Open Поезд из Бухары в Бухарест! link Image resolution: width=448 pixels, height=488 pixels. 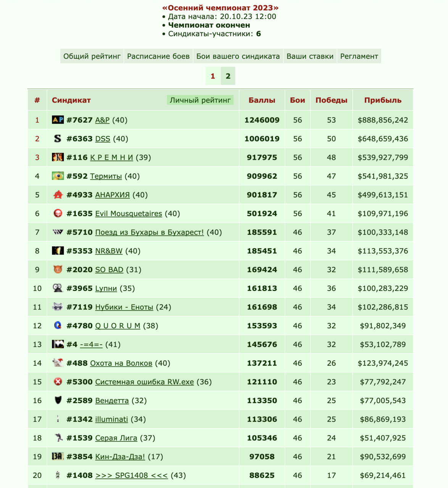click(150, 232)
